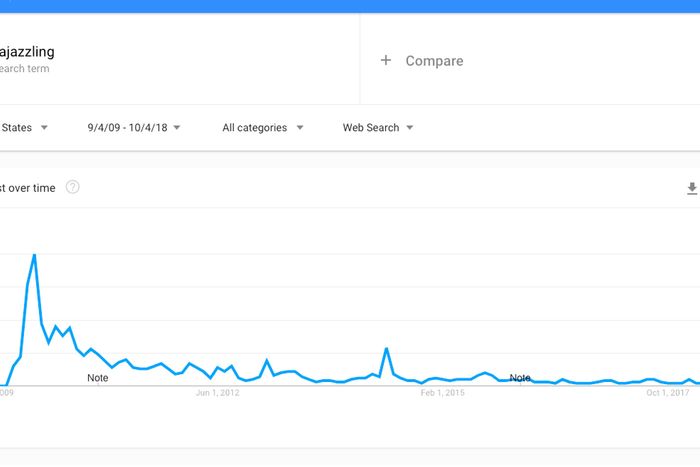700x467 pixels.
Task: Download chart data with the download icon
Action: [691, 188]
